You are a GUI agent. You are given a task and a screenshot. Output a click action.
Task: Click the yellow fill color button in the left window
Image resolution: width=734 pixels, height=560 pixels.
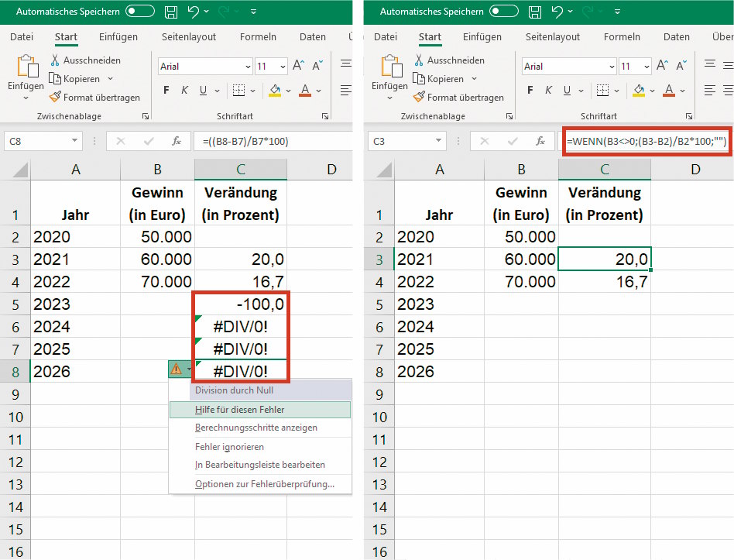pos(275,91)
